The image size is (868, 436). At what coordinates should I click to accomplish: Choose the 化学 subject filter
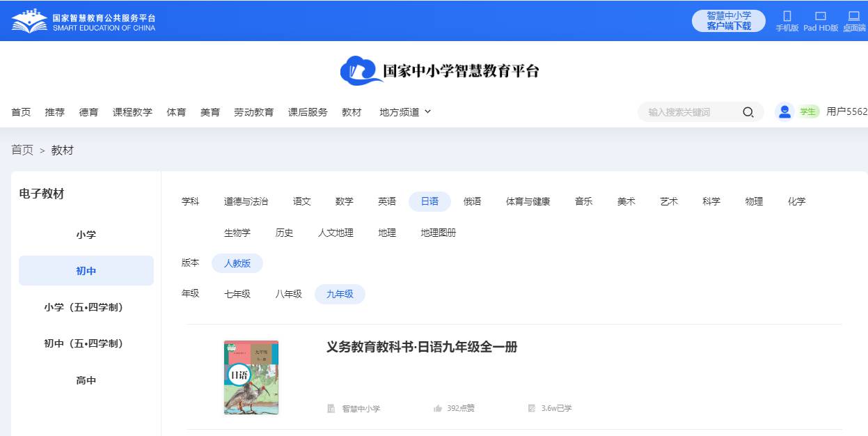pos(797,201)
